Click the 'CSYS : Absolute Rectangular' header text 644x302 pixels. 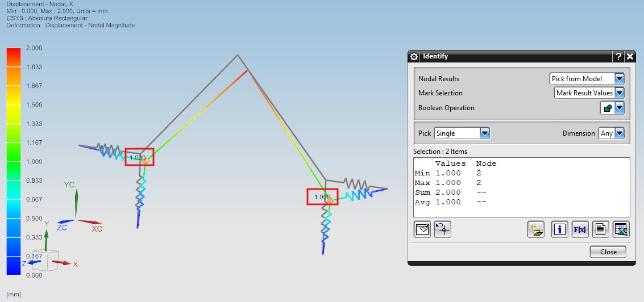pos(47,18)
